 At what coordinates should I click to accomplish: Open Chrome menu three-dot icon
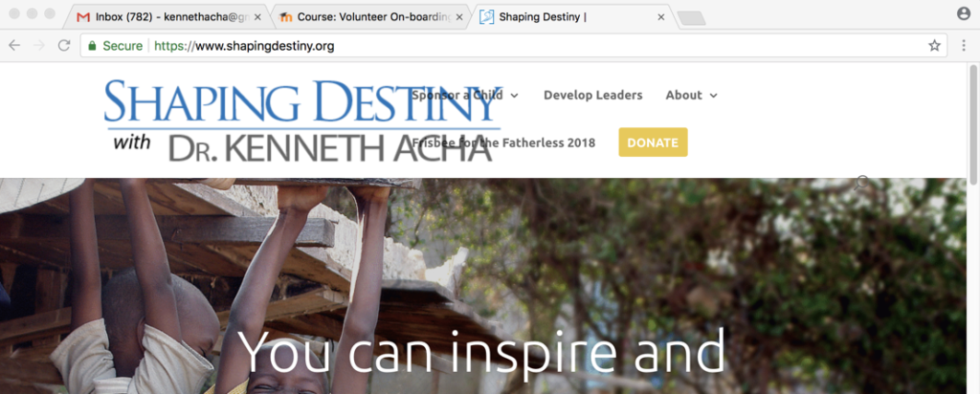click(962, 46)
